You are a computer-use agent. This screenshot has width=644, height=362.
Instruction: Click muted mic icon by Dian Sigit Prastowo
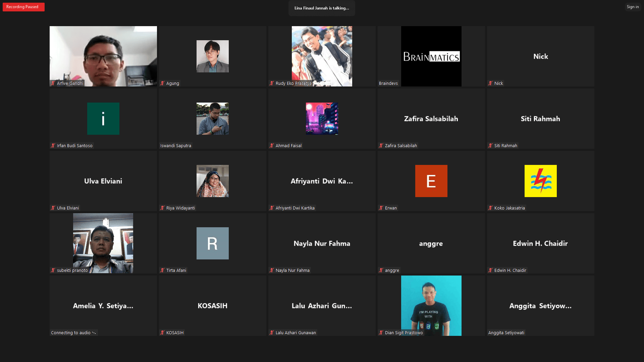tap(381, 333)
